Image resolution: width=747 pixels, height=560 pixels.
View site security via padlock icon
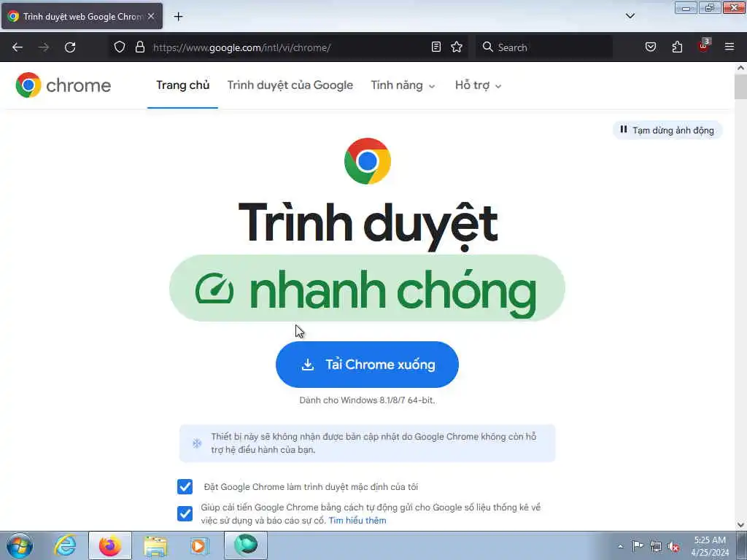pos(139,47)
